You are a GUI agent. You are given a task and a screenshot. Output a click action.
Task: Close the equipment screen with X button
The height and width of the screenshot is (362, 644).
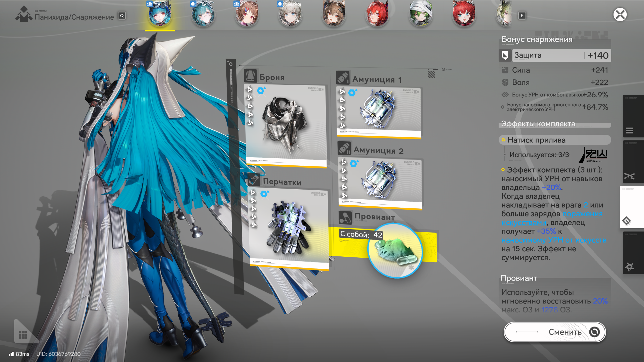(620, 15)
